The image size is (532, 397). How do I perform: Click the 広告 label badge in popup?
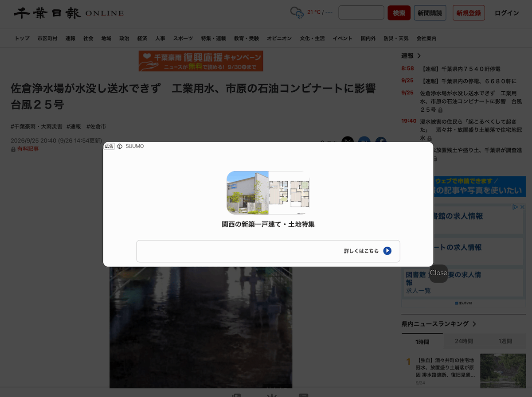[109, 146]
